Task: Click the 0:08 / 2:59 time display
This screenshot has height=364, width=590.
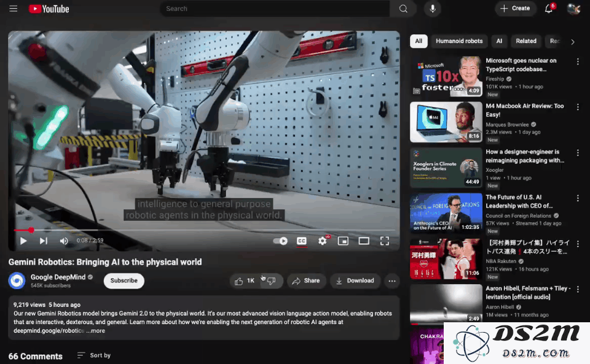Action: [x=90, y=241]
